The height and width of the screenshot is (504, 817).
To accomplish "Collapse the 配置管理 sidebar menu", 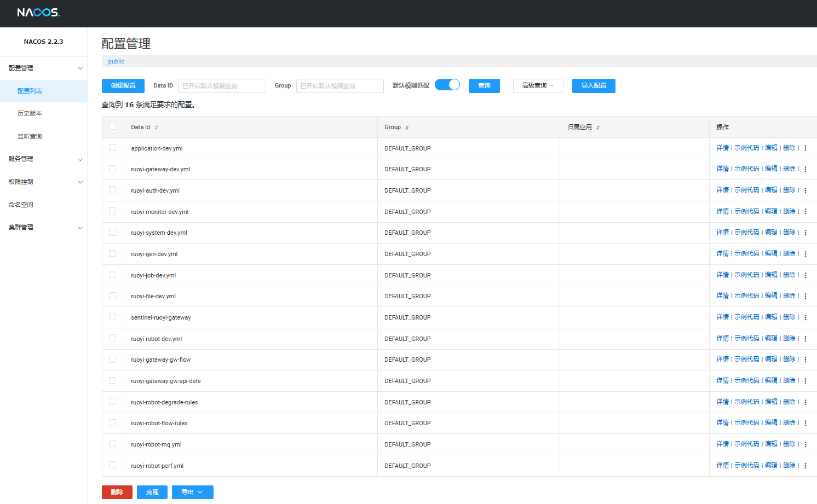I will click(43, 68).
